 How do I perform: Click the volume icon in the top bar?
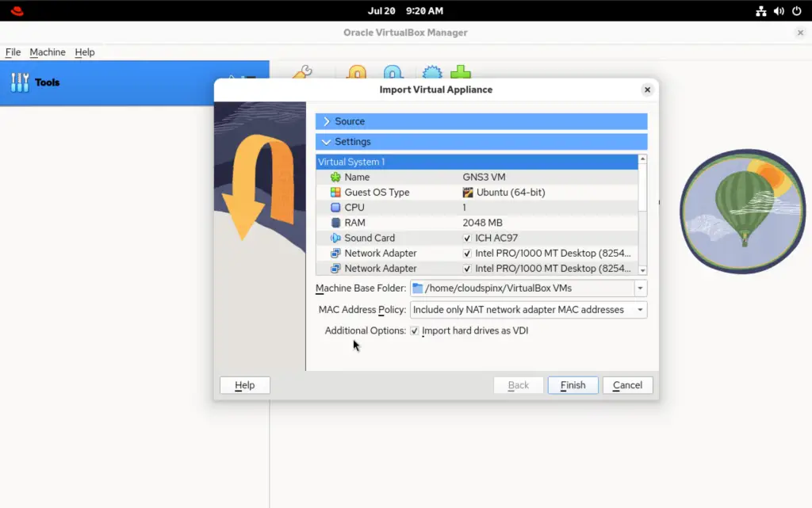(x=779, y=10)
